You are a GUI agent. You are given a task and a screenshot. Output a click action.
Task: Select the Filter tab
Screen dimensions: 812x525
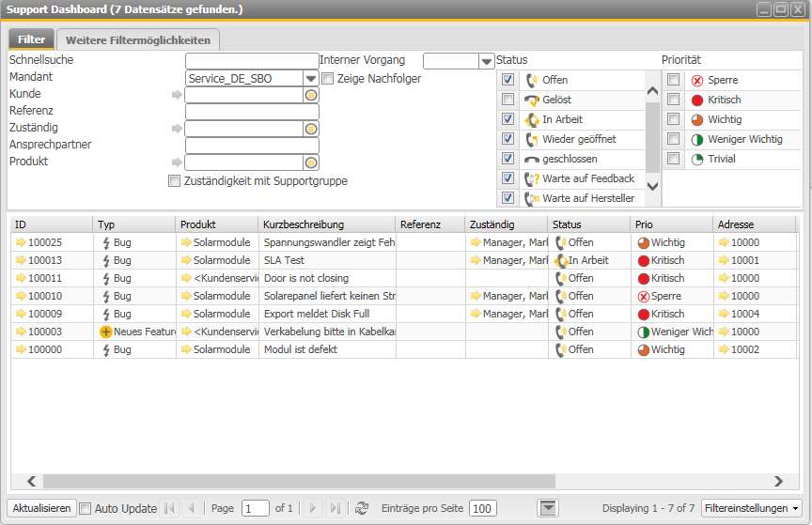pos(31,40)
